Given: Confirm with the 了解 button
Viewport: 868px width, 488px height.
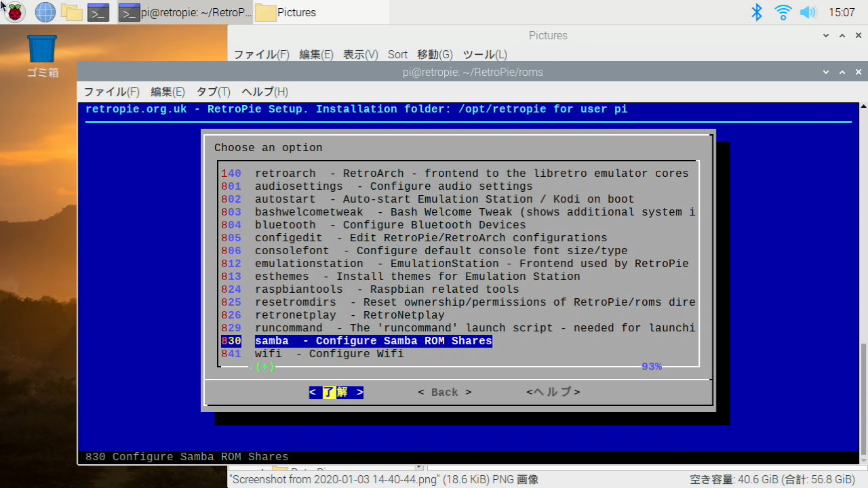Looking at the screenshot, I should coord(336,392).
